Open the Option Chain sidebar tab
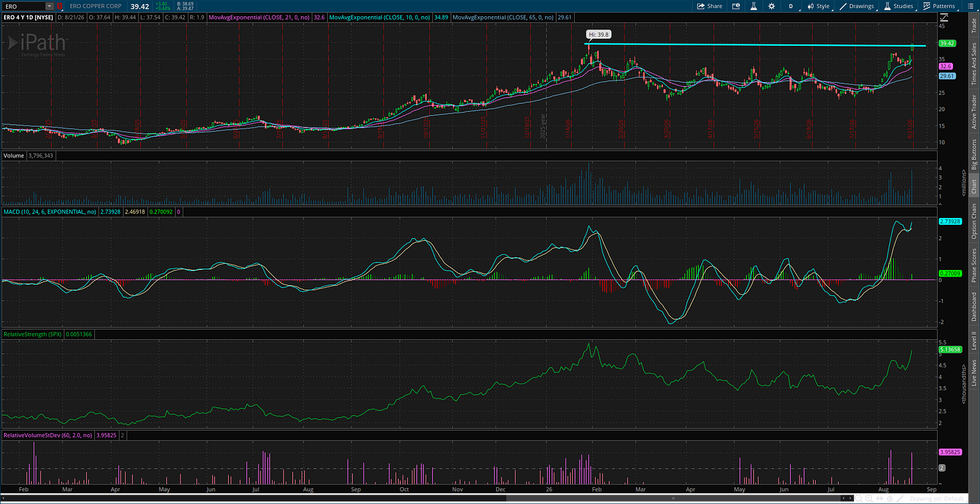Viewport: 980px width, 504px height. [973, 221]
